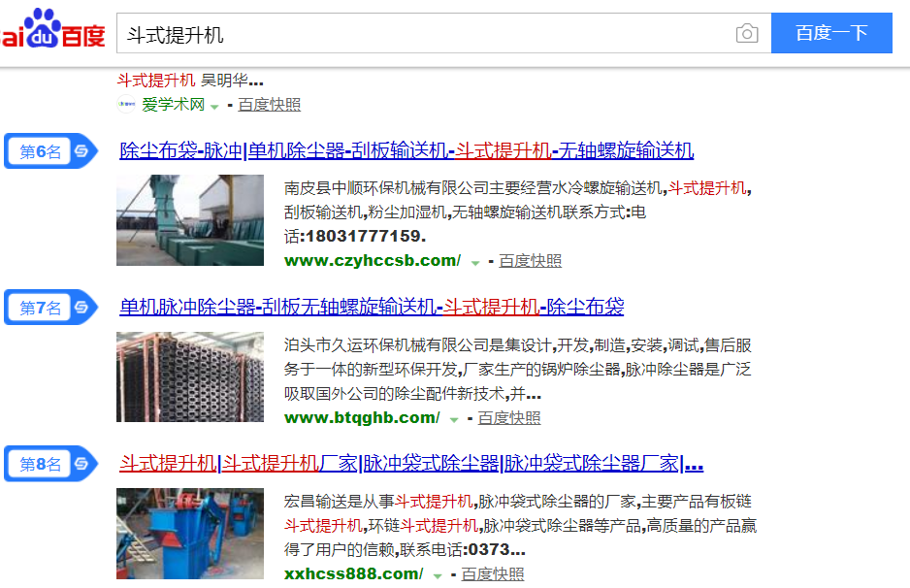Click description starting 南皮县中顺环保机械有限公司

click(x=518, y=212)
